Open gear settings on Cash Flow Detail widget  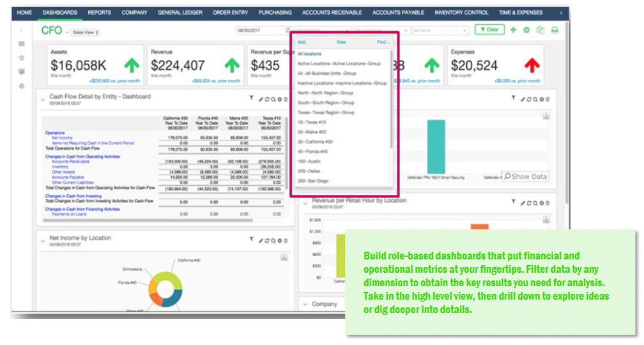click(279, 100)
